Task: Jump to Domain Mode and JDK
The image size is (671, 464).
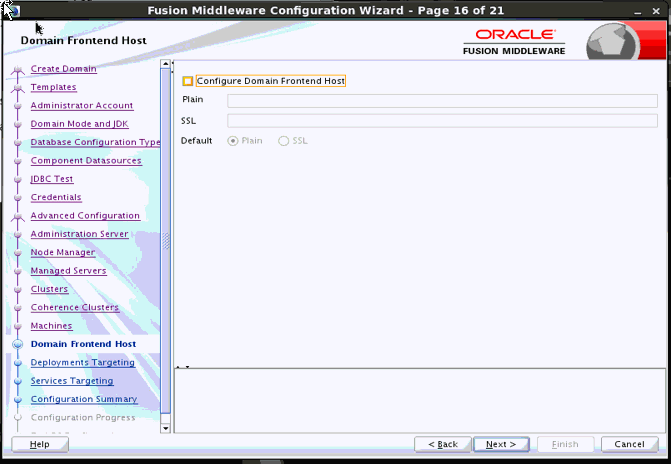Action: click(x=79, y=124)
